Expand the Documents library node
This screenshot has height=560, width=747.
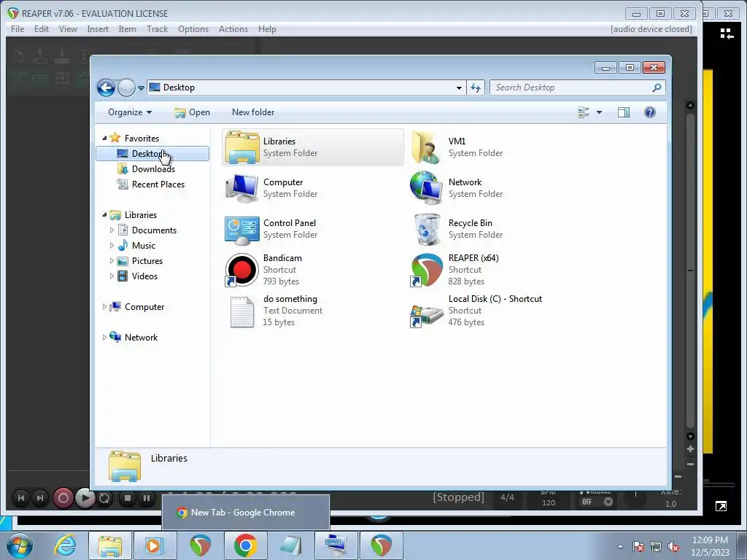click(x=112, y=230)
